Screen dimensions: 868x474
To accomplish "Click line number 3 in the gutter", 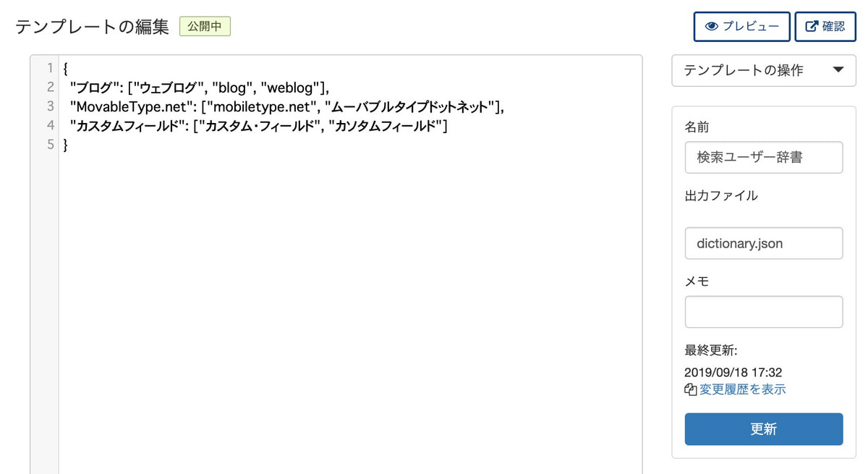I will click(x=51, y=106).
